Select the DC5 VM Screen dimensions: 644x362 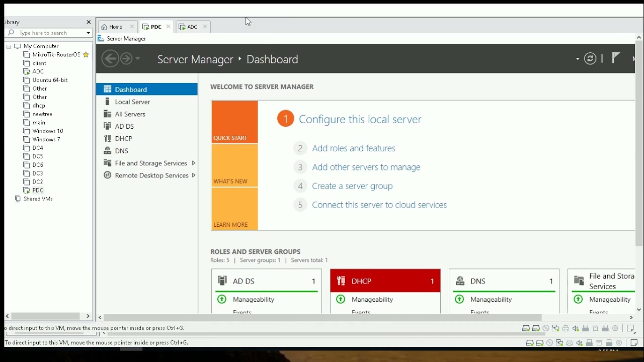38,156
